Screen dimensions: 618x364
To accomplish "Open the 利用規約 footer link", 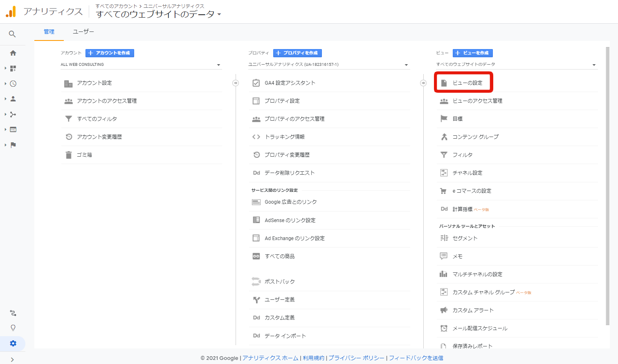I will 314,358.
